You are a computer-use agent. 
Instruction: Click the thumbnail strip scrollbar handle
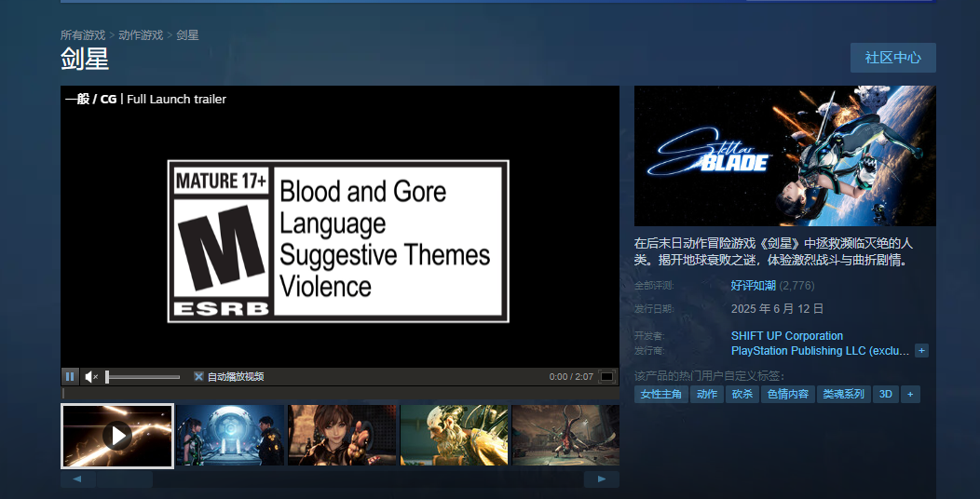[125, 479]
